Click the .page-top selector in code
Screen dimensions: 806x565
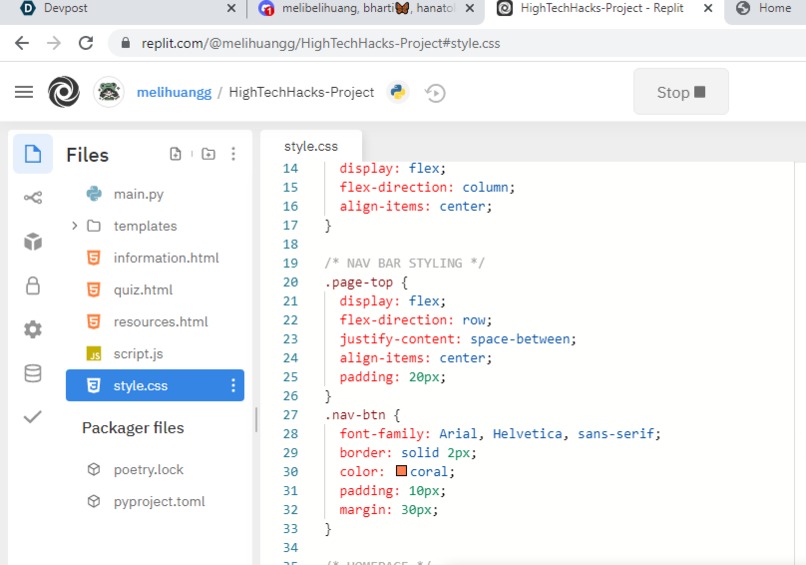[x=358, y=282]
